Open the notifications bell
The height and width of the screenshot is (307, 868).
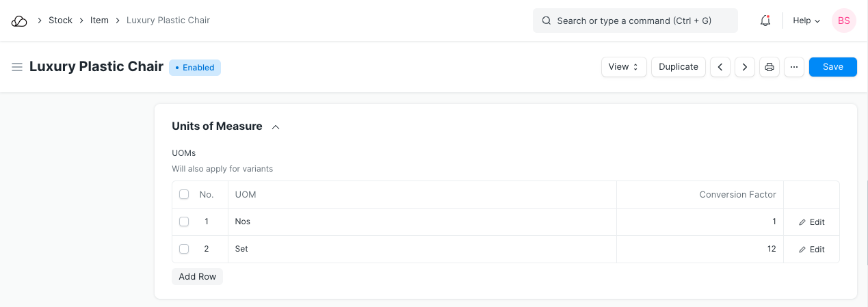765,21
